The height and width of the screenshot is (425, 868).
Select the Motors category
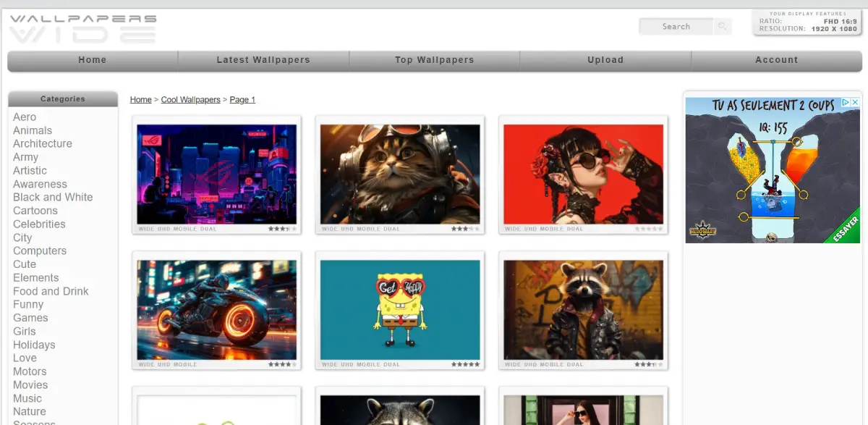[30, 372]
